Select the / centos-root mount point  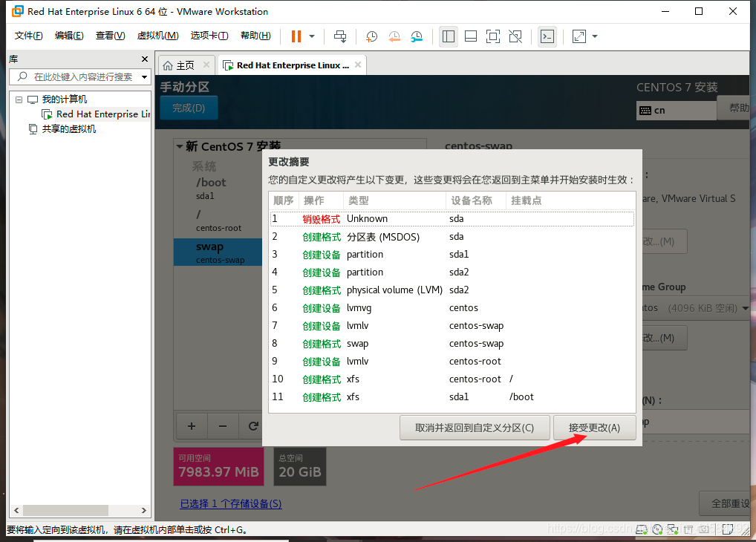coord(218,221)
